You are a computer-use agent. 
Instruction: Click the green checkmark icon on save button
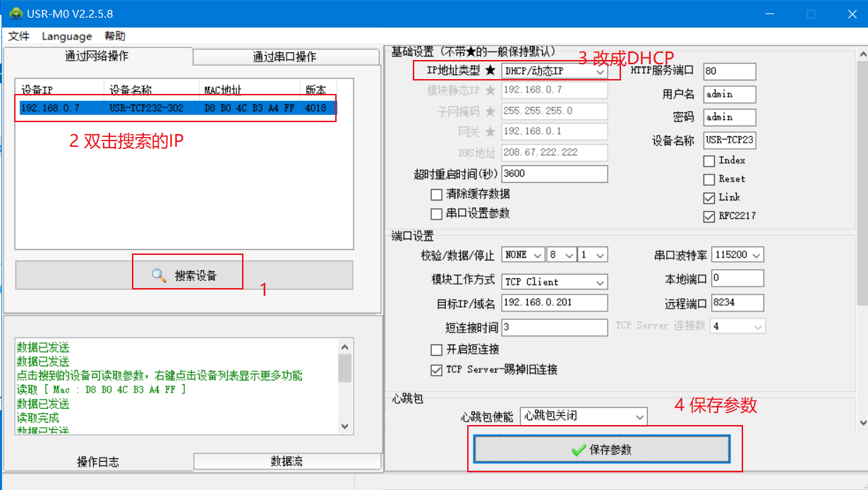[579, 450]
